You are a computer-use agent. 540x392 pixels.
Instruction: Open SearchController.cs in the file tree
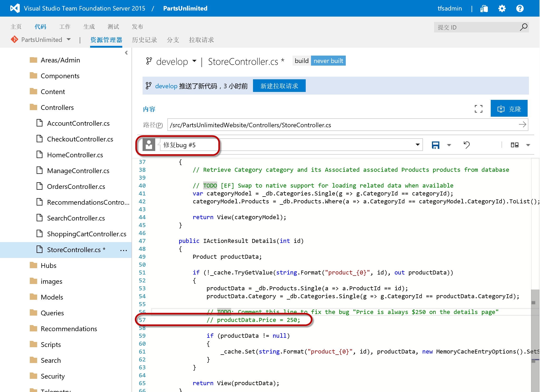click(76, 218)
